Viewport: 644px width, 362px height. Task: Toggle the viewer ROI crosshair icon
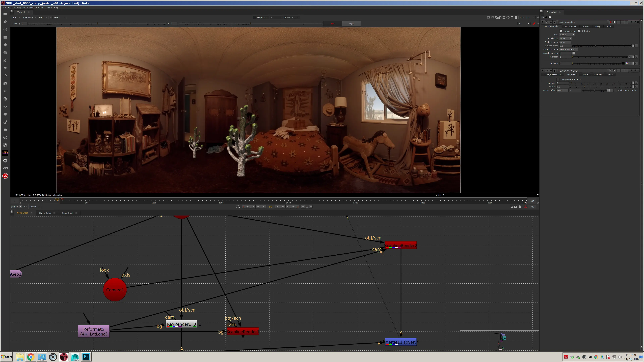click(x=512, y=17)
